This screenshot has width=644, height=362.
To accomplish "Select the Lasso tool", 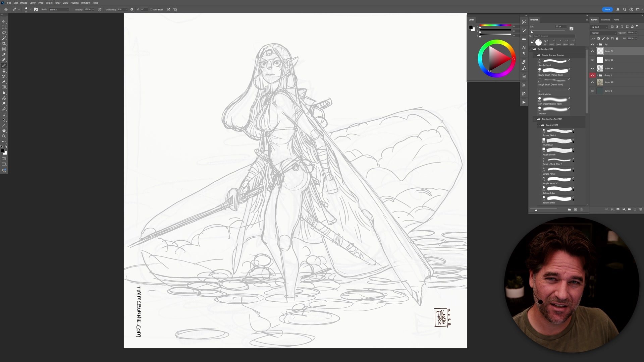I will 4,33.
